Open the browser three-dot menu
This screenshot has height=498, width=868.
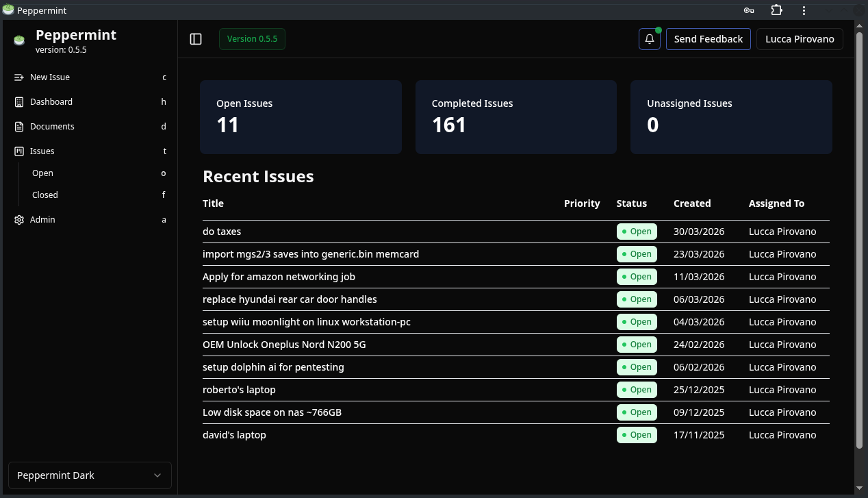click(804, 10)
